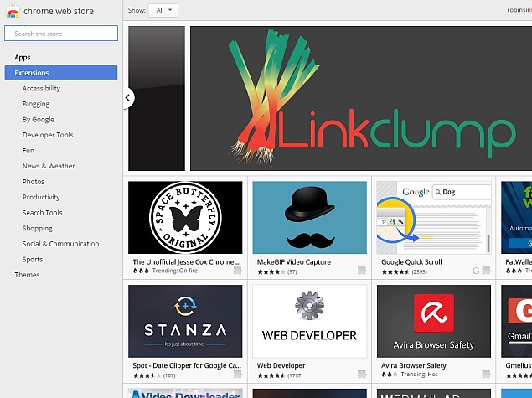Open the Linkclump featured banner

tap(361, 98)
